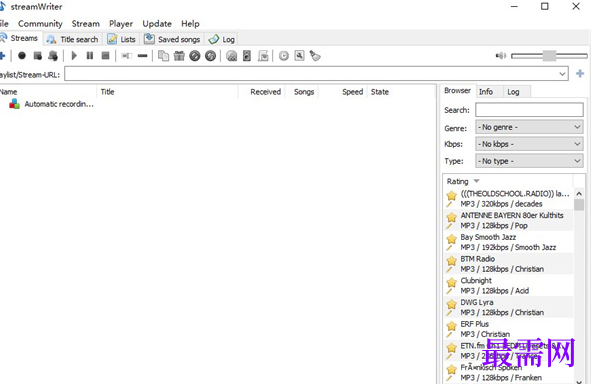594x384 pixels.
Task: Click the stream browser Search field
Action: click(x=529, y=110)
